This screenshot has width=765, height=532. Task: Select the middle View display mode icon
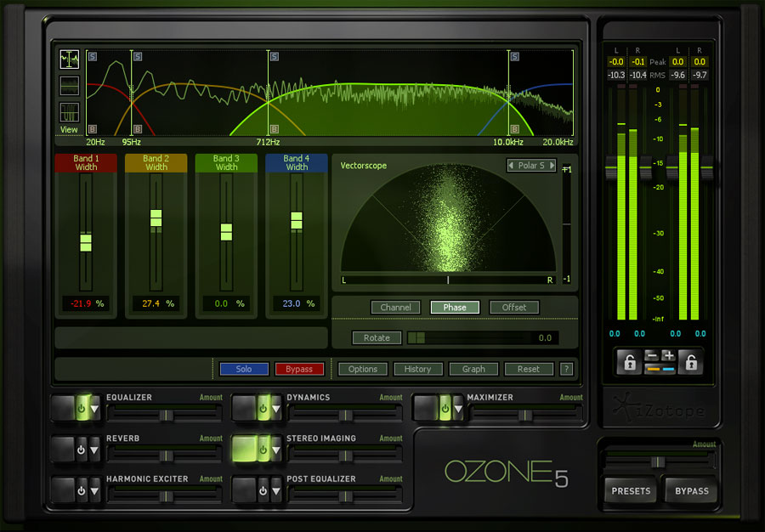[68, 85]
